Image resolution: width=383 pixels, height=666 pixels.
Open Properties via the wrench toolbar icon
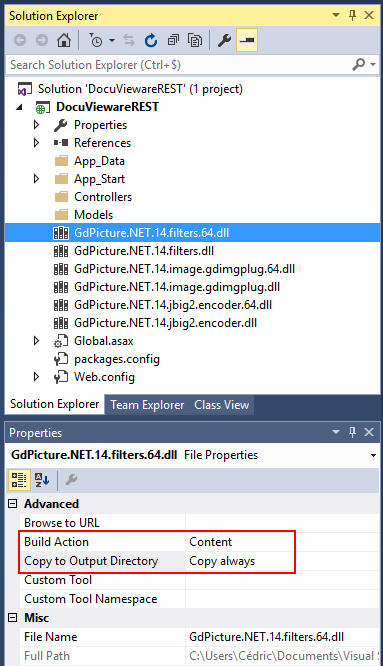point(224,40)
